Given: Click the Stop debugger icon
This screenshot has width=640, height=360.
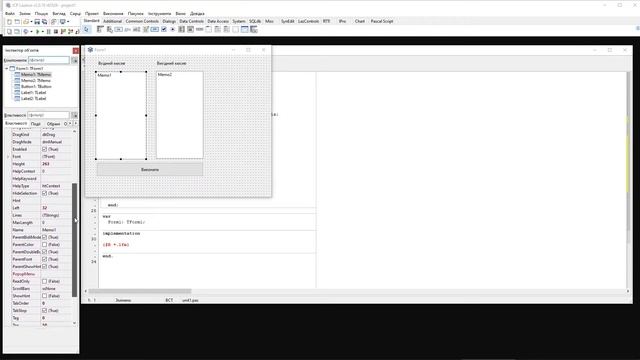Looking at the screenshot, I should 56,31.
